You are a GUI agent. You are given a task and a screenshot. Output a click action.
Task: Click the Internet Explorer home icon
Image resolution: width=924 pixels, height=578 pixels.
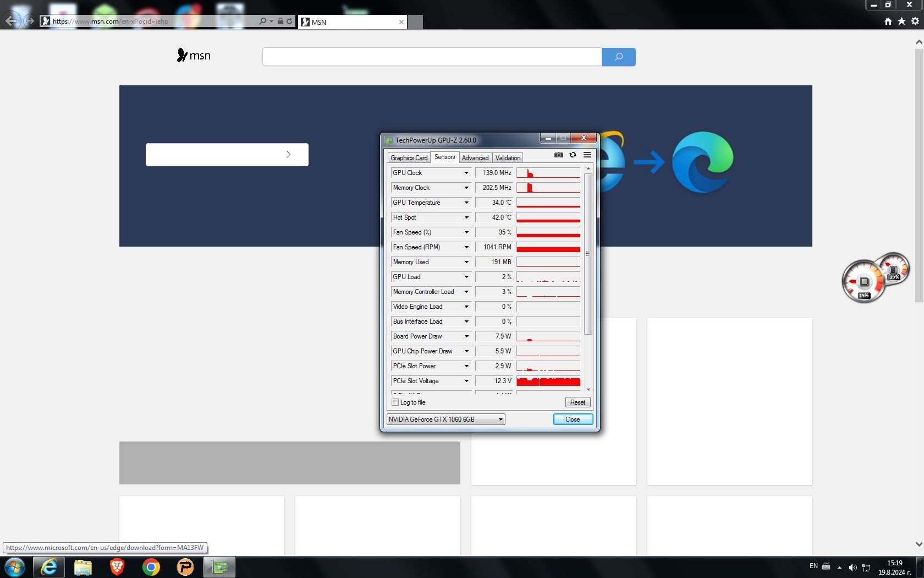[x=888, y=21]
